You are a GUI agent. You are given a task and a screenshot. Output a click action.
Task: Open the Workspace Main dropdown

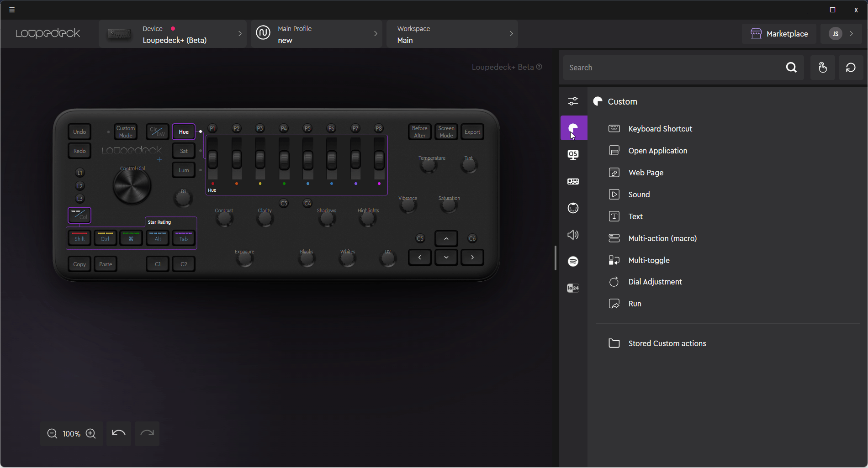click(452, 34)
